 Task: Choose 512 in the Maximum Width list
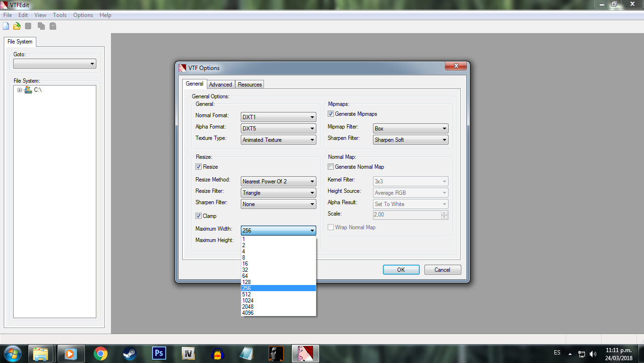(x=279, y=294)
